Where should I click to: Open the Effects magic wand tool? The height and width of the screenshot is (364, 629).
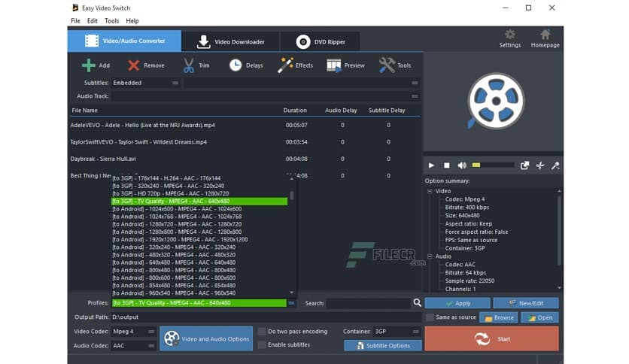(x=285, y=65)
